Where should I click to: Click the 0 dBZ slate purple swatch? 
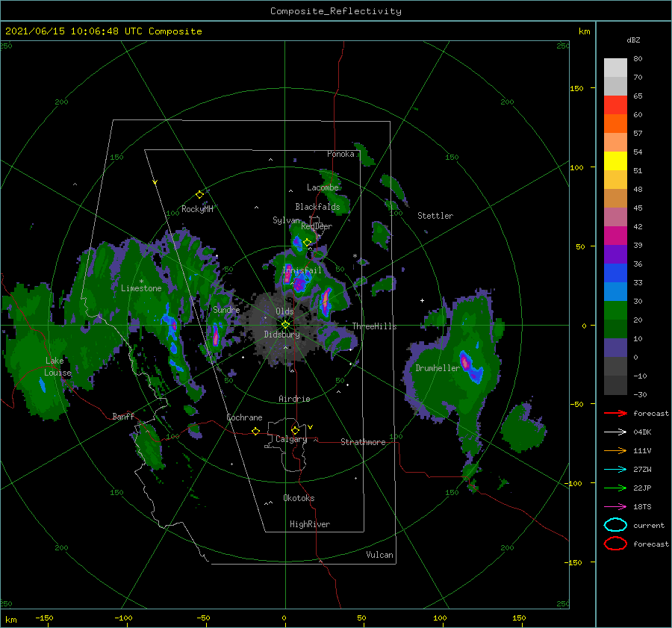(615, 348)
